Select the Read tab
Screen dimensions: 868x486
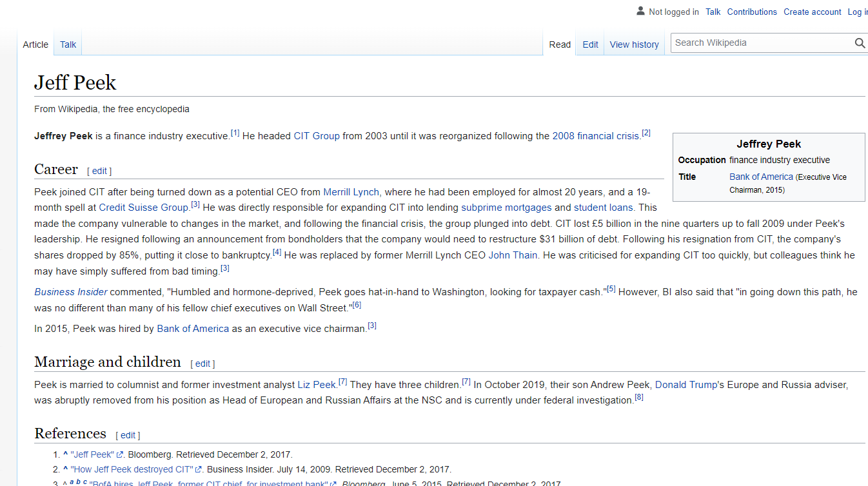[x=560, y=44]
